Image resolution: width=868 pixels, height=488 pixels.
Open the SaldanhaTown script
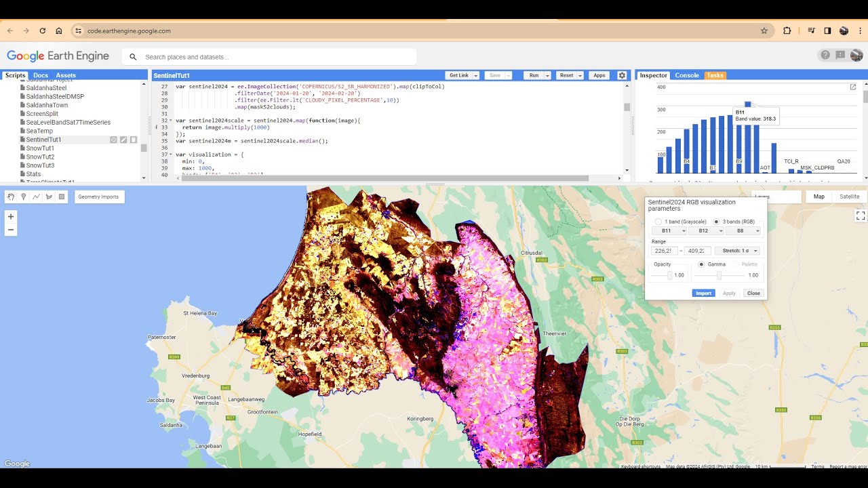[x=47, y=105]
